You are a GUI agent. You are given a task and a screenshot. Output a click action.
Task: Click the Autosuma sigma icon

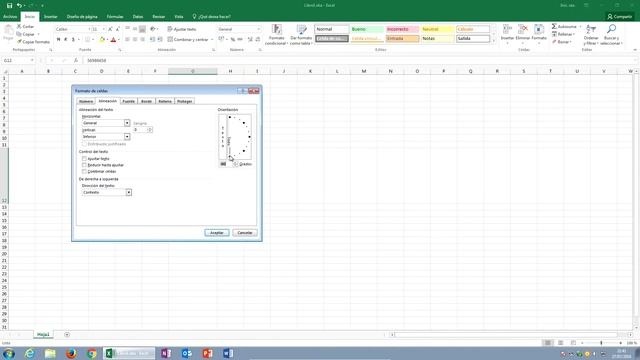(x=554, y=27)
